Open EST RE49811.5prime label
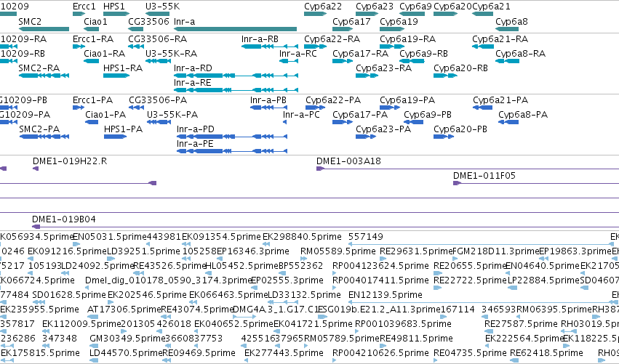 (x=416, y=339)
